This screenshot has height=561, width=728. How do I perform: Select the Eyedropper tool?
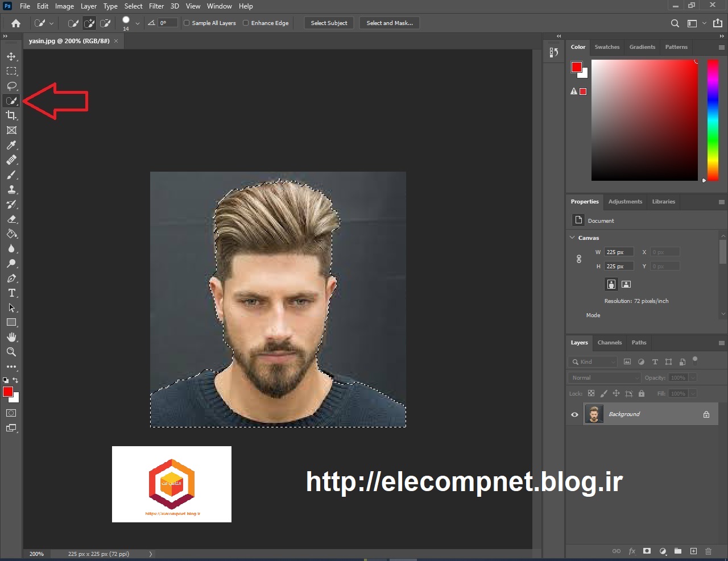pos(11,145)
